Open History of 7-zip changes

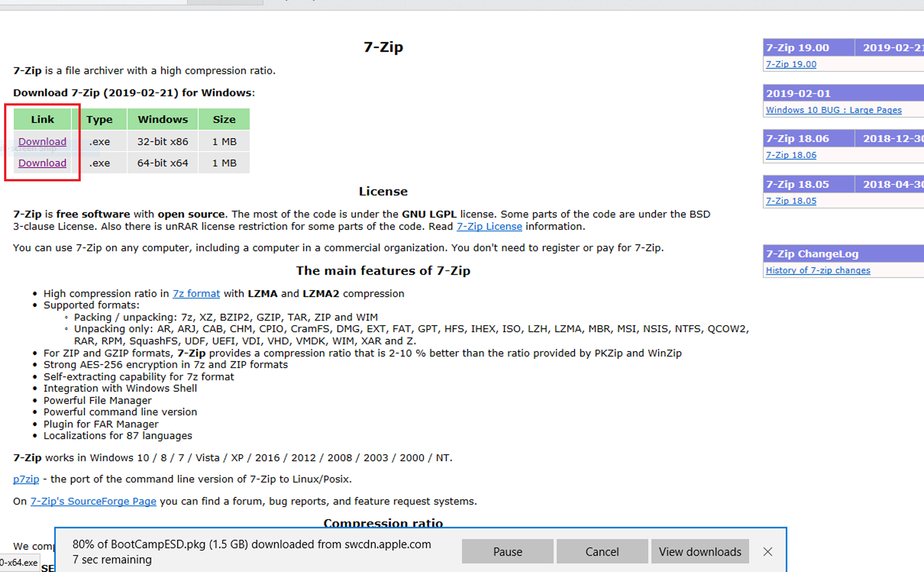pyautogui.click(x=818, y=270)
